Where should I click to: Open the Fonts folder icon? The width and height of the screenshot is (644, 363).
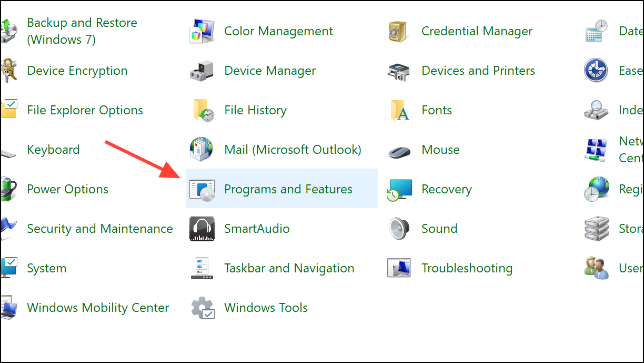point(399,110)
